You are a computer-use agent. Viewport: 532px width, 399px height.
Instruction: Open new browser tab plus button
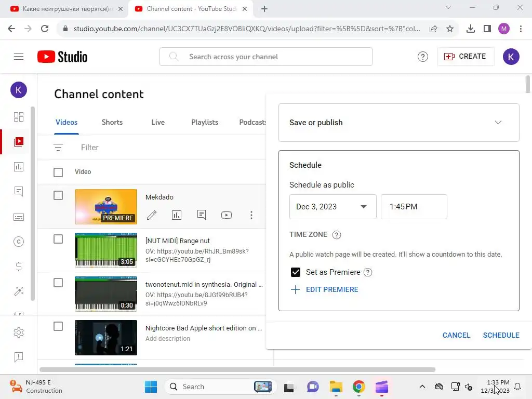(x=264, y=9)
